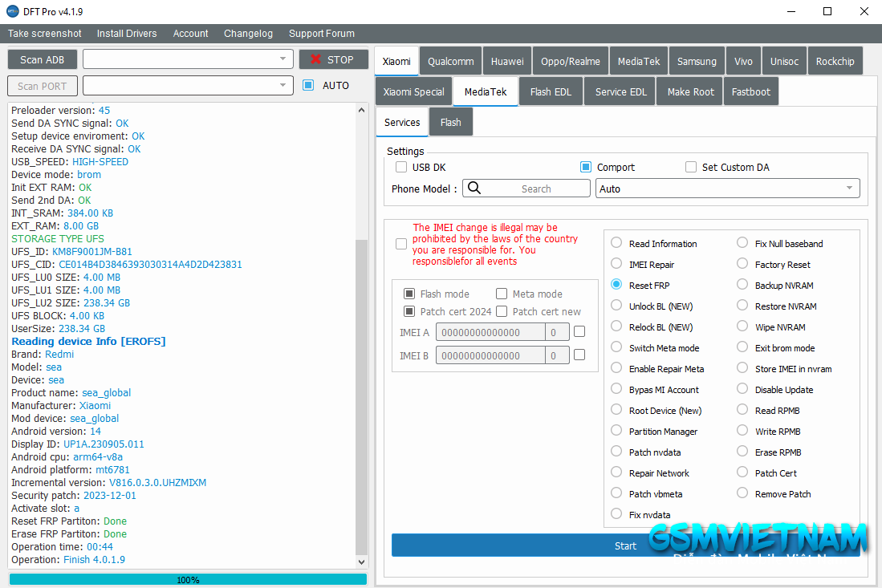Viewport: 882px width, 588px height.
Task: Open the Account menu
Action: tap(190, 33)
